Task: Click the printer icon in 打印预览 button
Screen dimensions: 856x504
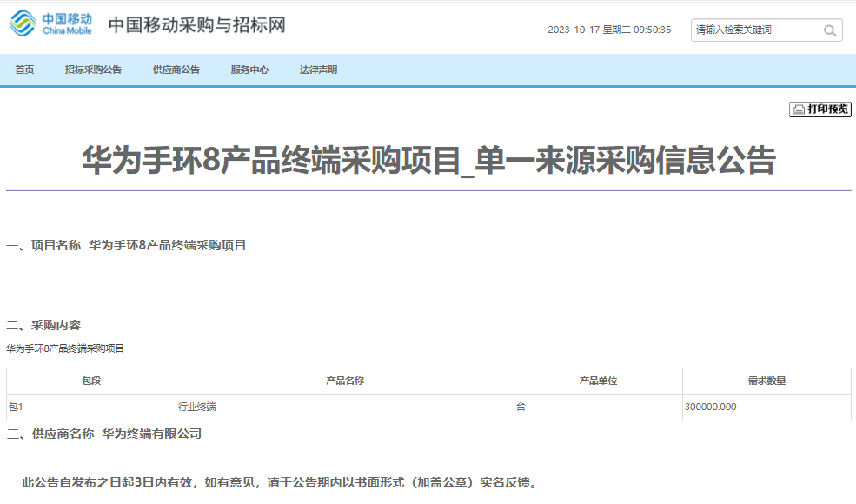Action: point(799,109)
